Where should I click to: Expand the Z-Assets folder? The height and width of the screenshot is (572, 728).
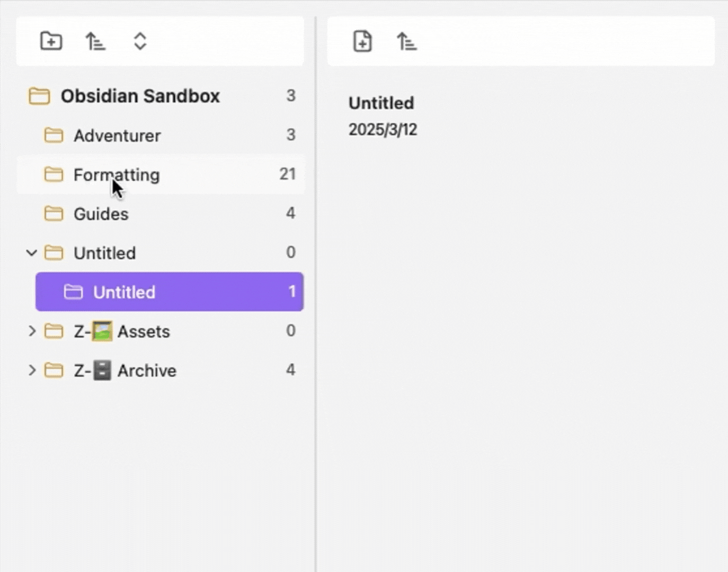(32, 331)
